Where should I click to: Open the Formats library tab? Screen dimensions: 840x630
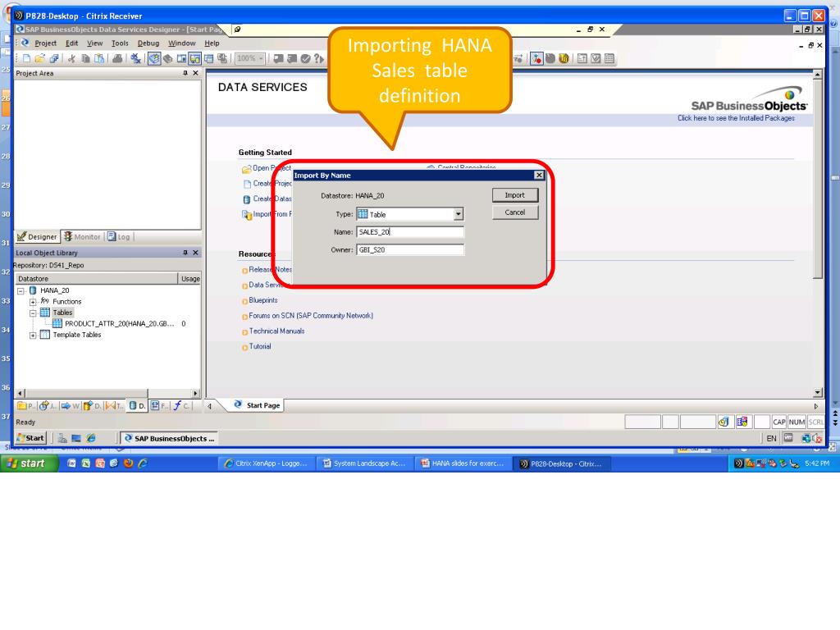pos(158,405)
